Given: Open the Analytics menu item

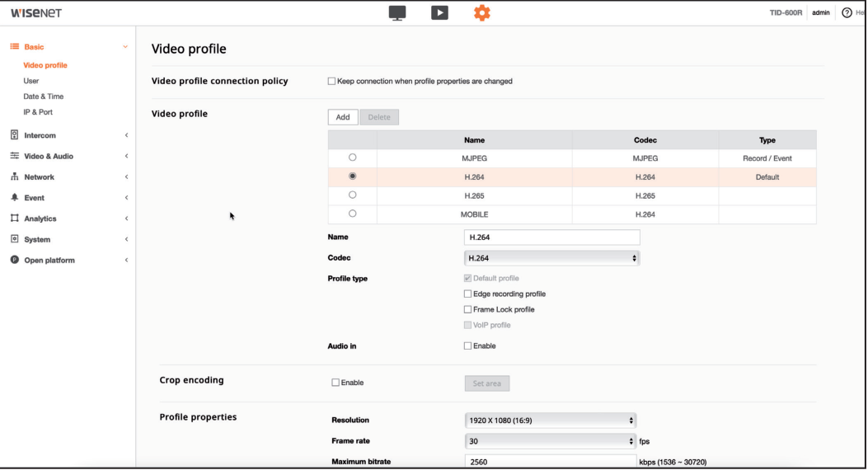Looking at the screenshot, I should [40, 219].
